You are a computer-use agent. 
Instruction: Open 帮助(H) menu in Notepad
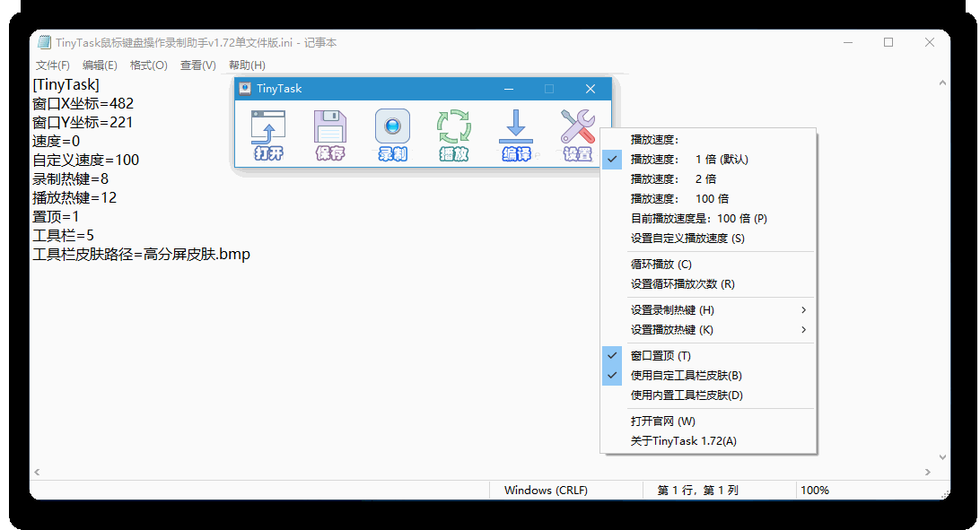click(x=247, y=65)
